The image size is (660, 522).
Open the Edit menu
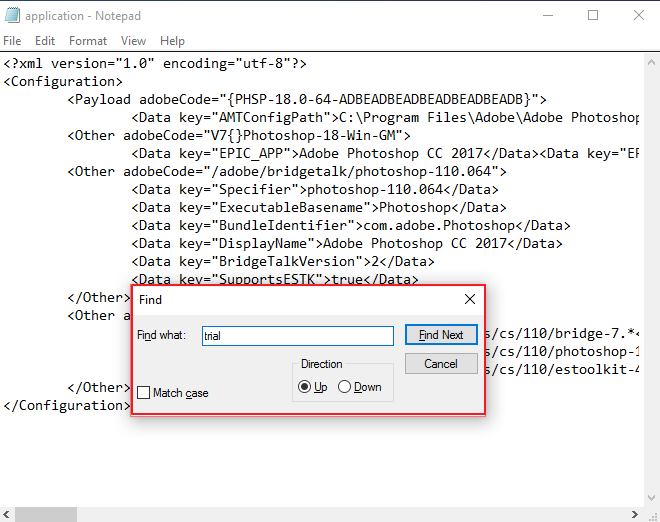45,41
